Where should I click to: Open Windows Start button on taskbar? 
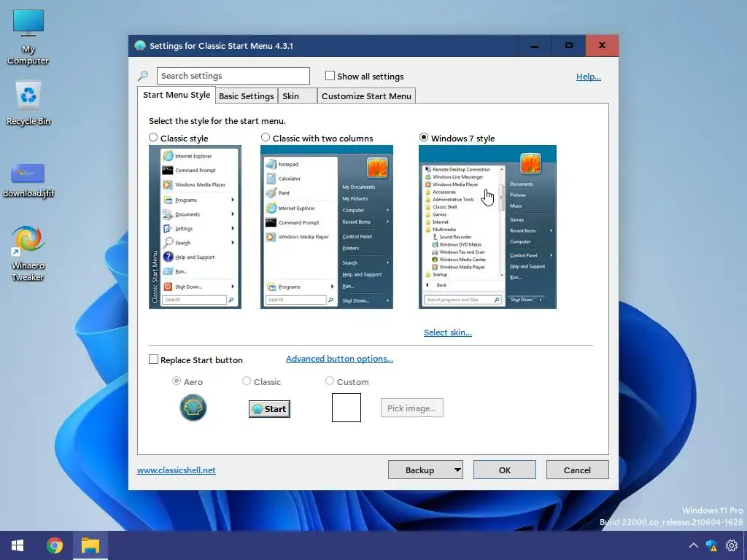click(18, 545)
